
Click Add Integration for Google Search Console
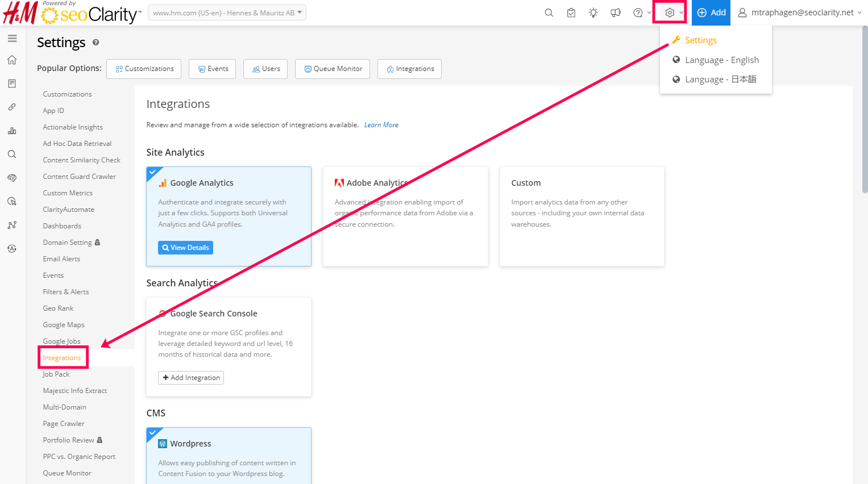coord(191,378)
